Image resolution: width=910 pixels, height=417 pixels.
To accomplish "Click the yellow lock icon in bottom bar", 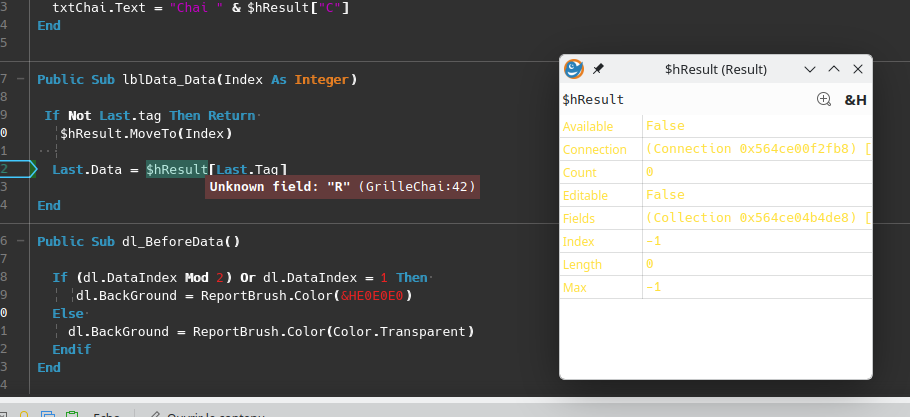I will 23,412.
